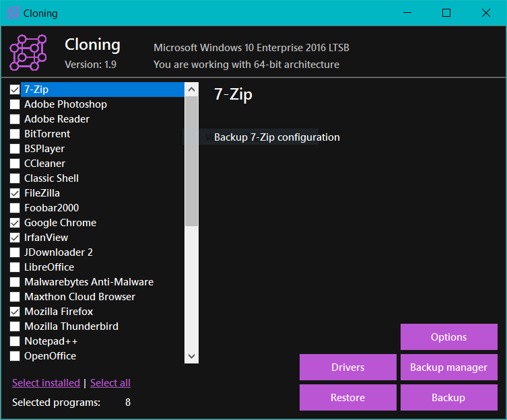Click the Restore button
The width and height of the screenshot is (507, 420).
point(348,397)
